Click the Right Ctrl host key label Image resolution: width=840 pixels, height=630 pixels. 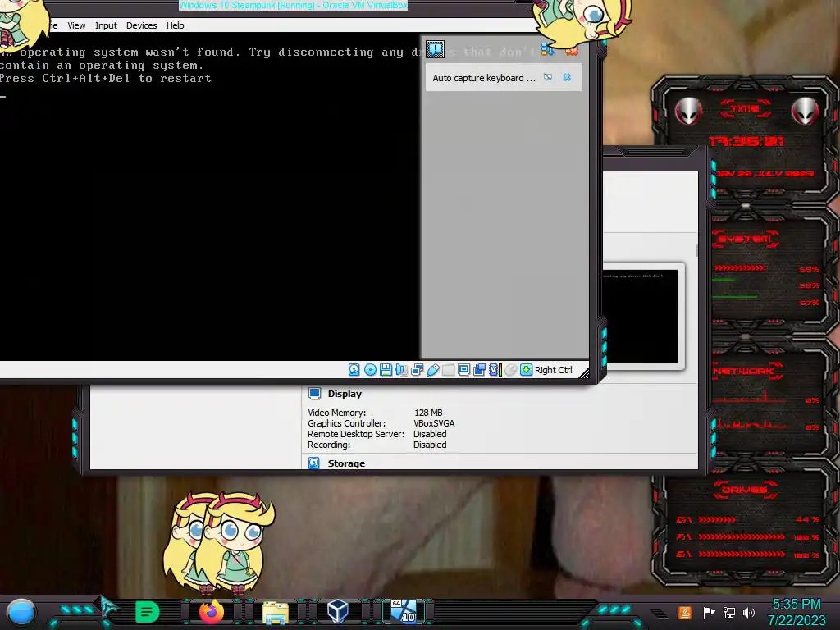[x=554, y=370]
